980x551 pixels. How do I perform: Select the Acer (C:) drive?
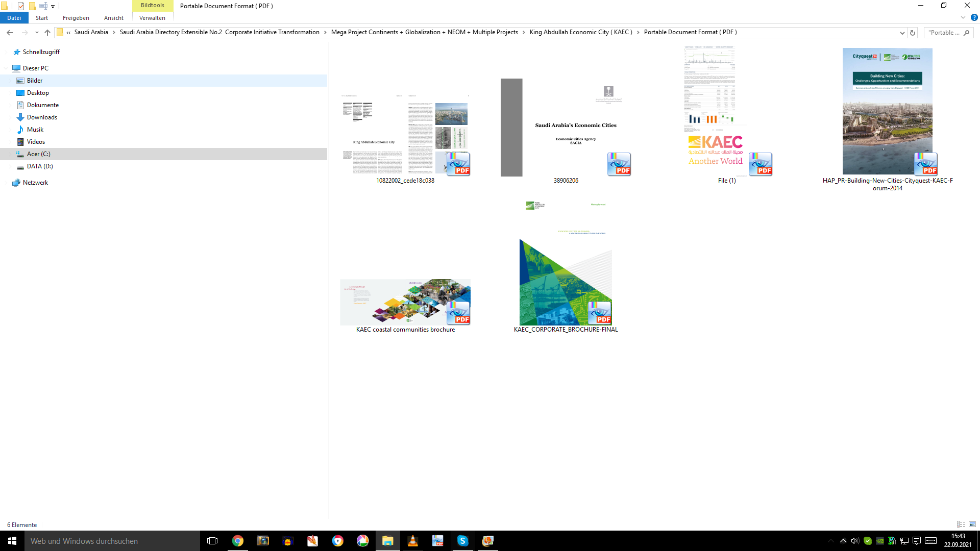[x=38, y=154]
